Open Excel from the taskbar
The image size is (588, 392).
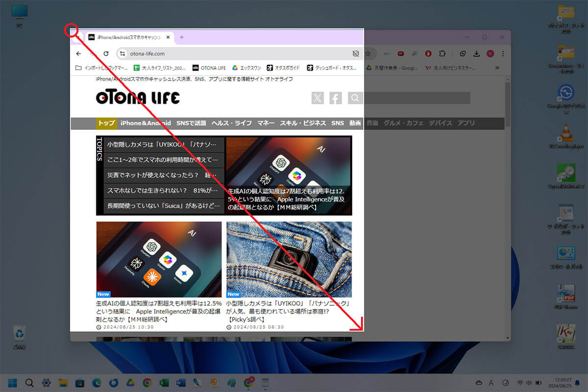(x=164, y=383)
